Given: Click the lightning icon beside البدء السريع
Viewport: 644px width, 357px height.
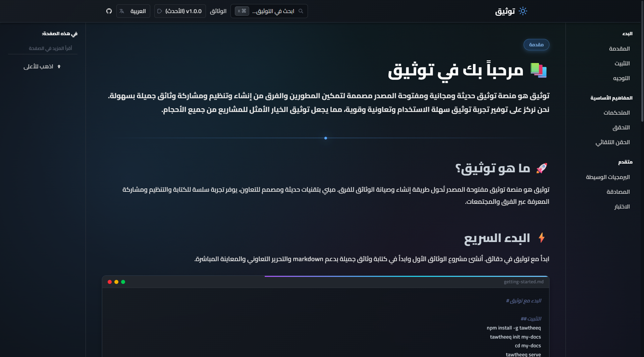Looking at the screenshot, I should click(x=541, y=238).
